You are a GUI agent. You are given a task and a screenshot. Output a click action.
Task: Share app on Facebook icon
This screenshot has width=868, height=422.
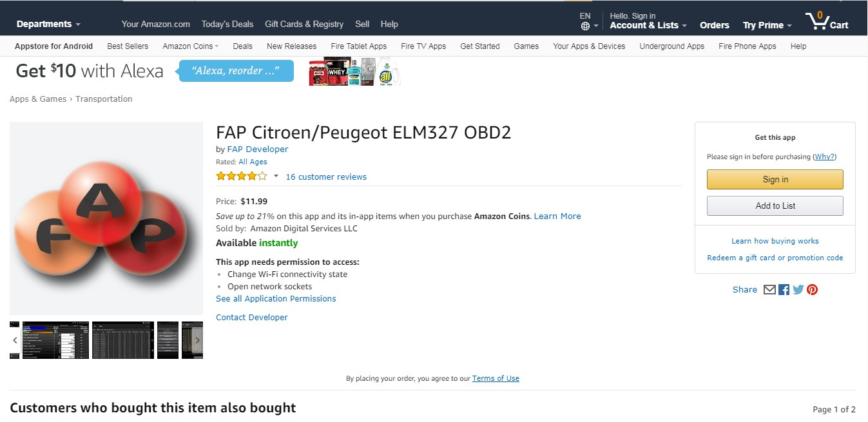click(x=784, y=290)
